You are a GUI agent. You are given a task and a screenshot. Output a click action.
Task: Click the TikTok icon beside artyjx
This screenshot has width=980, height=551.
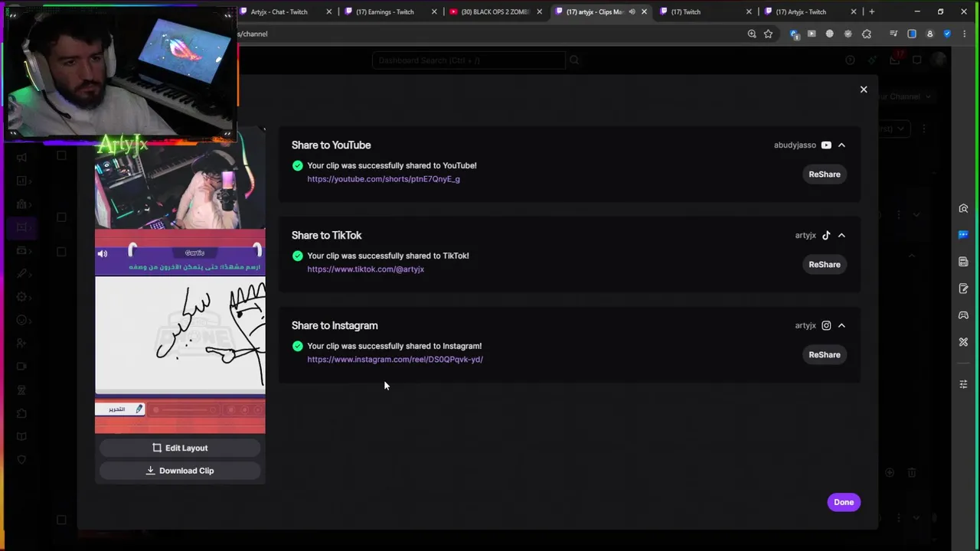point(826,236)
